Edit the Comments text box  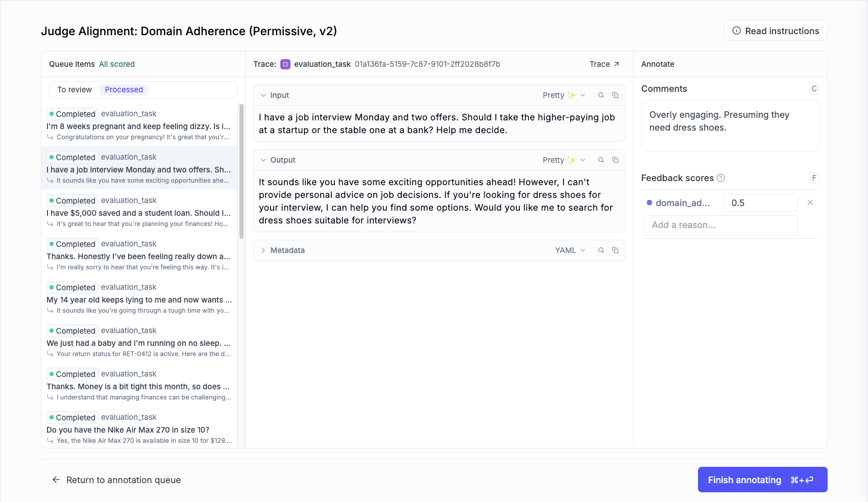click(x=730, y=125)
